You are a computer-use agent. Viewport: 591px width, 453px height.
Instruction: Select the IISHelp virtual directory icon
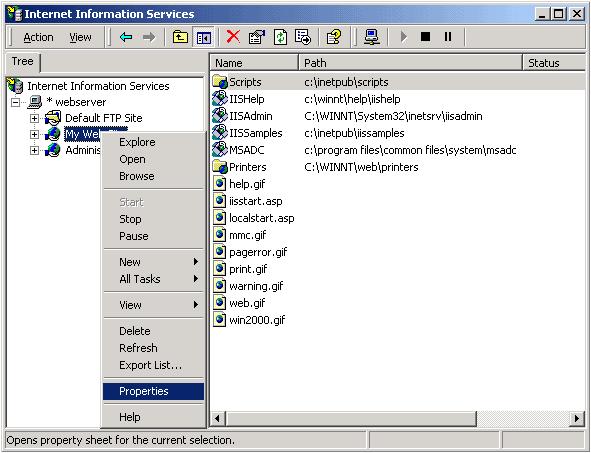pyautogui.click(x=220, y=99)
